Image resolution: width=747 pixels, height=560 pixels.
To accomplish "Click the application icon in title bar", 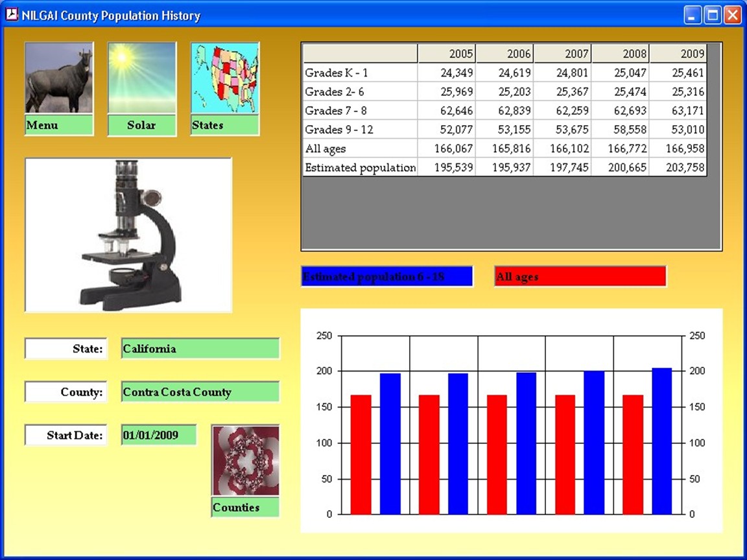I will click(12, 16).
